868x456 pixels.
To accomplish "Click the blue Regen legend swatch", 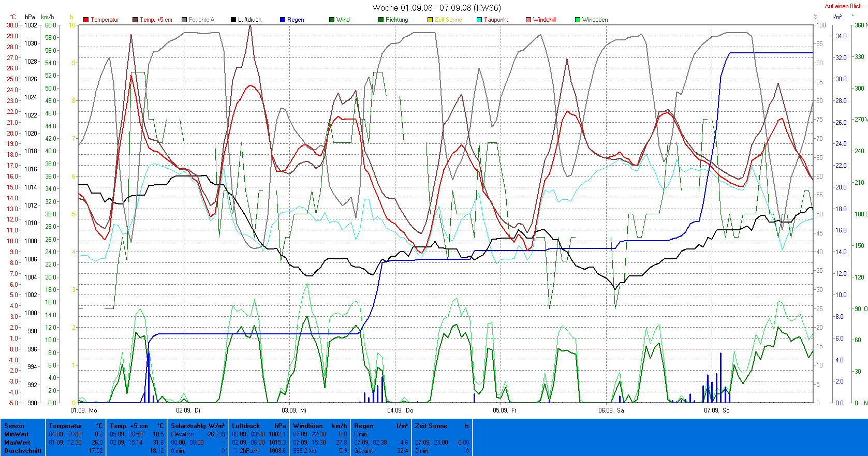I will point(283,20).
